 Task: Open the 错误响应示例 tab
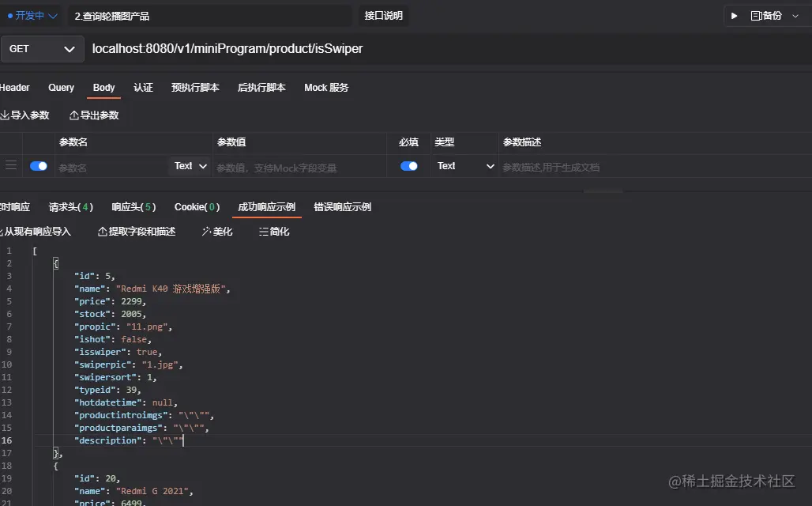342,207
